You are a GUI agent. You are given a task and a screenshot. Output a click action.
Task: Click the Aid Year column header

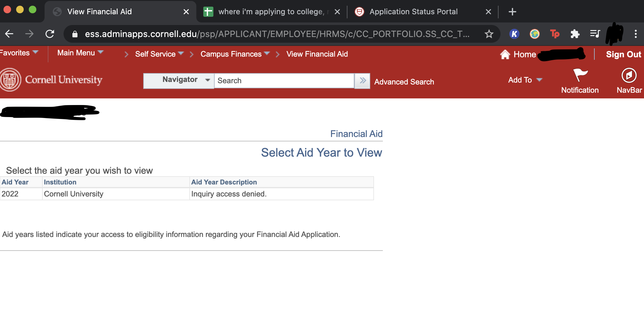click(15, 182)
